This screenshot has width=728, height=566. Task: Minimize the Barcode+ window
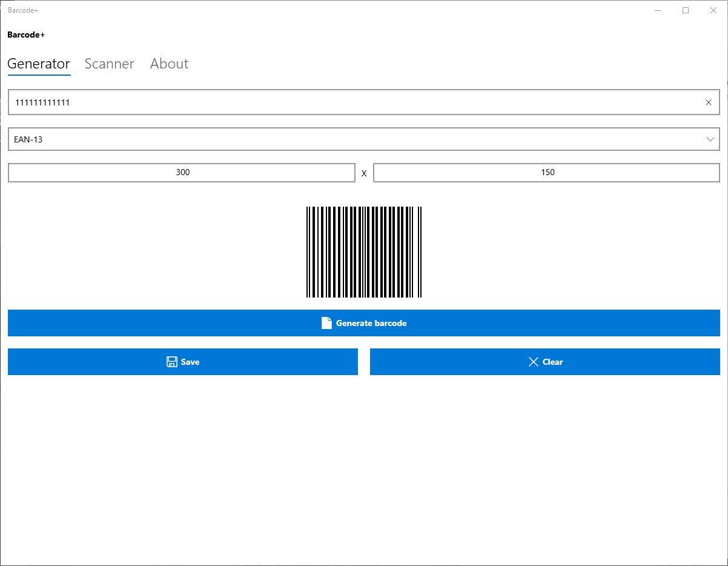(658, 10)
